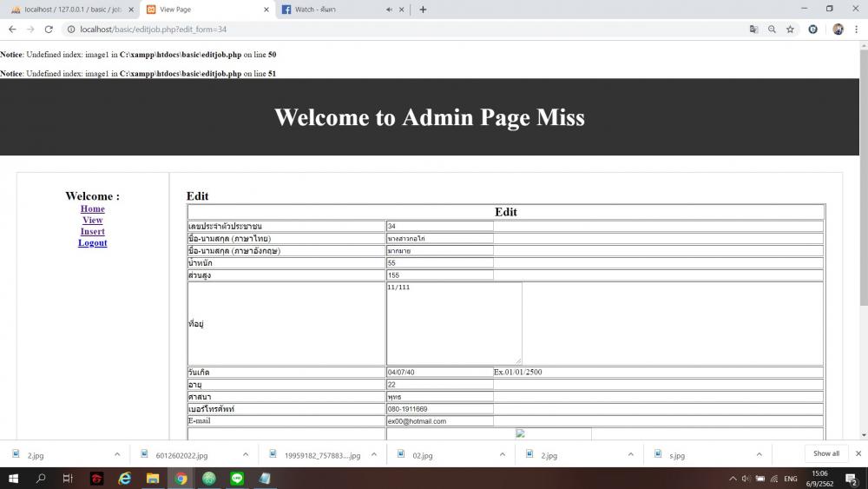This screenshot has height=489, width=868.
Task: Reload the page with the refresh icon
Action: pos(49,30)
